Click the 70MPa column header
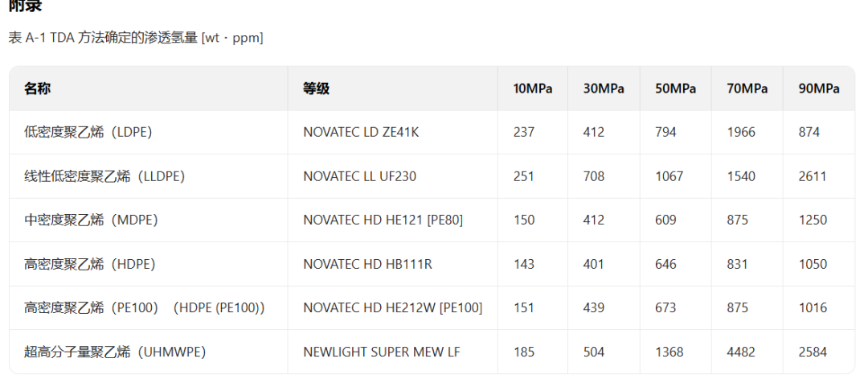This screenshot has width=868, height=375. point(747,89)
